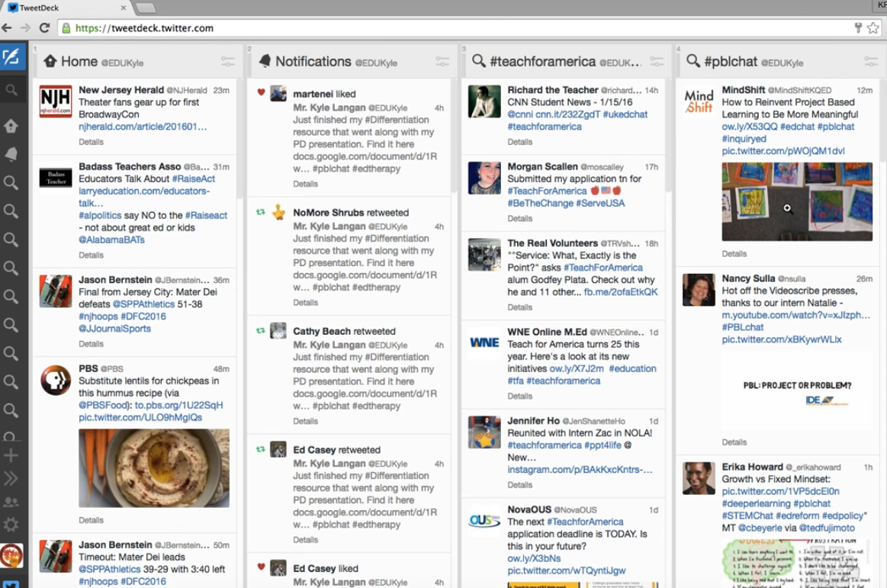887x588 pixels.
Task: Add a new column with the plus icon
Action: [x=11, y=455]
